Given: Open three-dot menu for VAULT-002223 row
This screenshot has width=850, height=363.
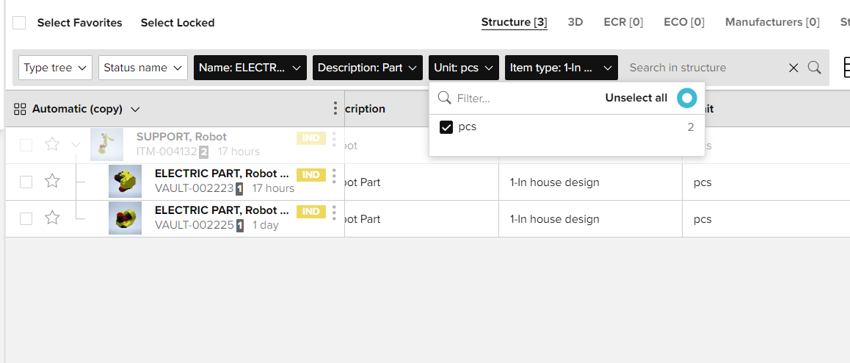Looking at the screenshot, I should coord(334,176).
